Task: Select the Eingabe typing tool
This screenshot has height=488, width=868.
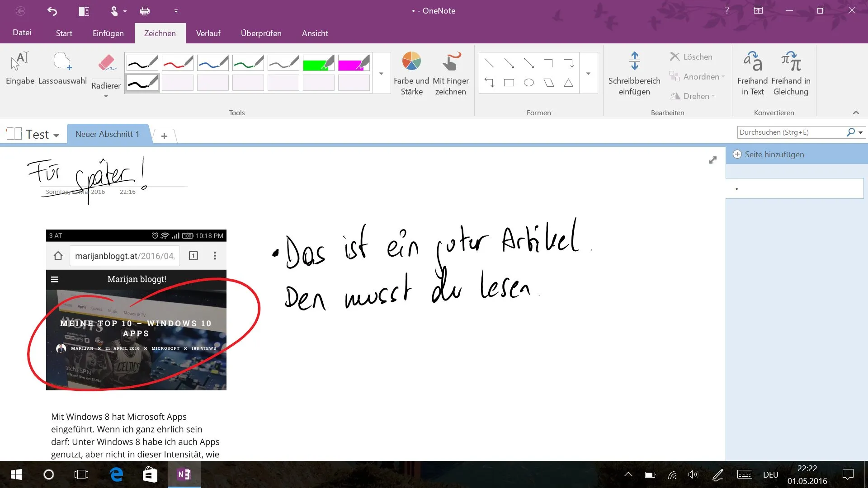Action: 20,68
